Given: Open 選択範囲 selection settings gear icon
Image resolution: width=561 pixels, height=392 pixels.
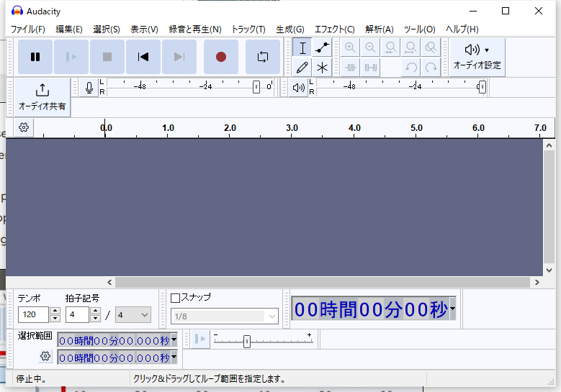Looking at the screenshot, I should [45, 356].
